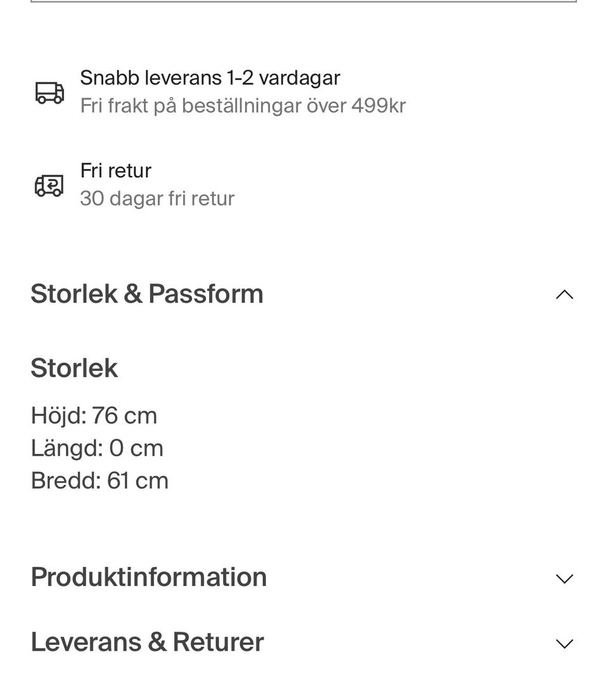Click the bordered box edge at top
The image size is (608, 700).
point(304,1)
